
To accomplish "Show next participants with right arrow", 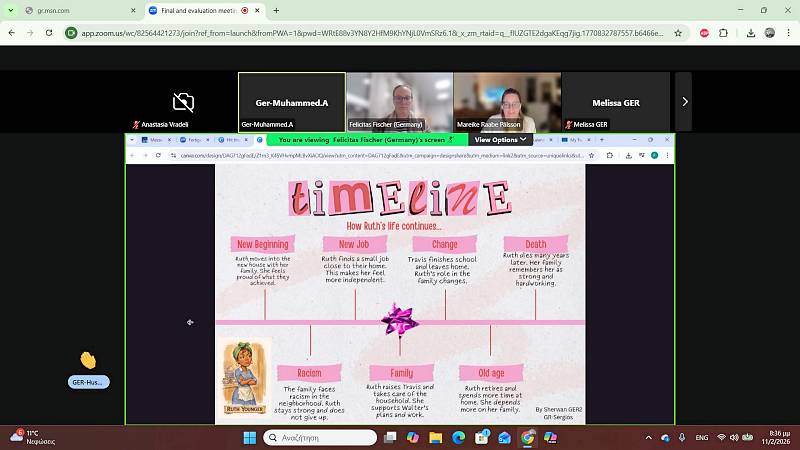I will (x=684, y=101).
